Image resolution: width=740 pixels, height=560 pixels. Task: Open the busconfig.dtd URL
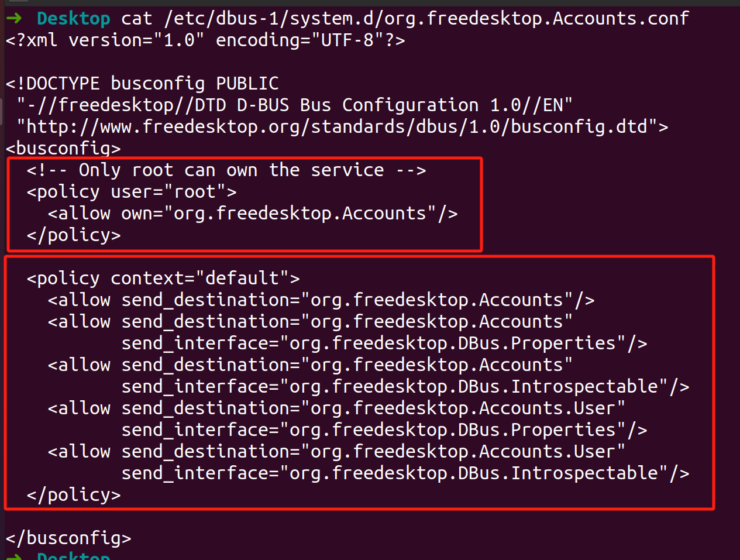click(342, 127)
